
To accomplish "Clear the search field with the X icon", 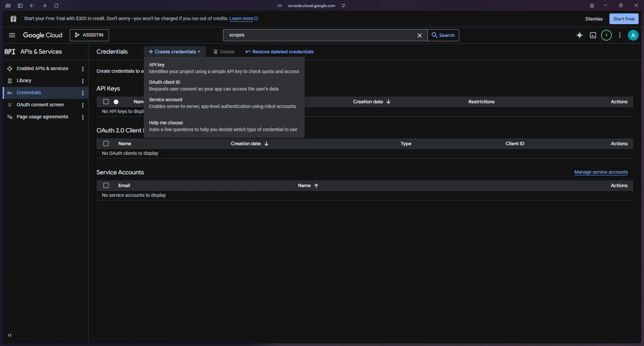I will point(419,35).
